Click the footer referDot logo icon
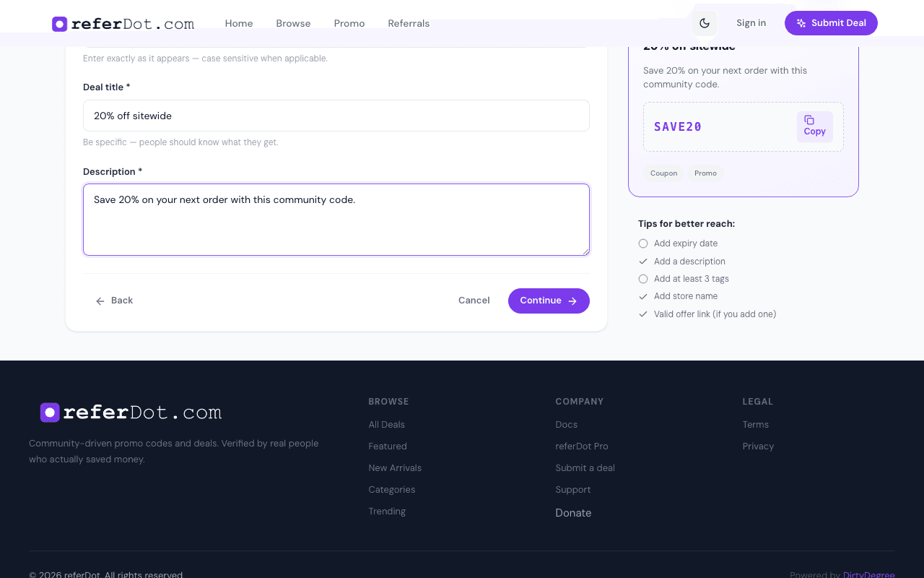Image resolution: width=924 pixels, height=578 pixels. (50, 413)
